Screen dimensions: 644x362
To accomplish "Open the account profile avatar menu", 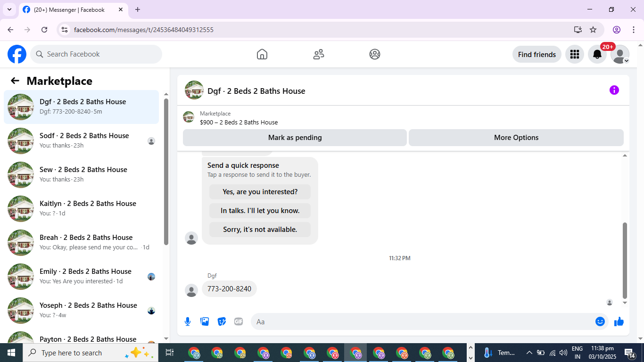I will [620, 54].
